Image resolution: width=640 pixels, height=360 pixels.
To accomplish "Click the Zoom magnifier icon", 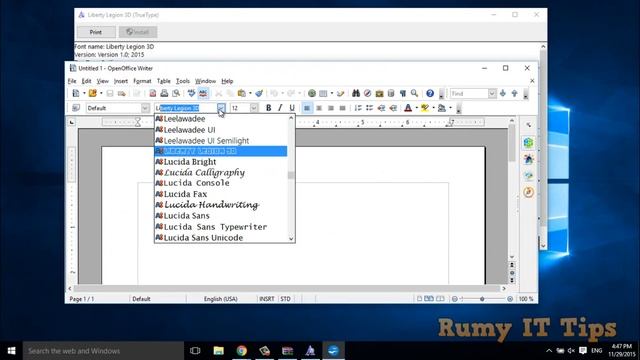I will (x=414, y=93).
